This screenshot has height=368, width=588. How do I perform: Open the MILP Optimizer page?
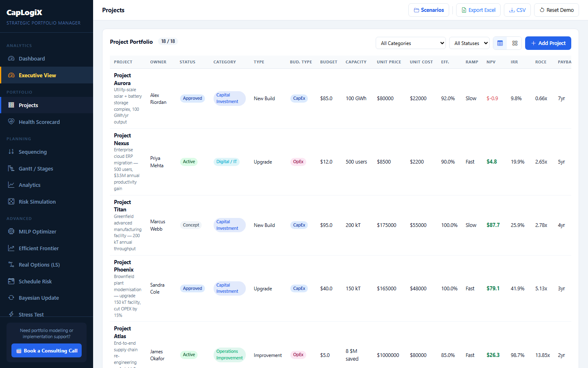[x=47, y=231]
